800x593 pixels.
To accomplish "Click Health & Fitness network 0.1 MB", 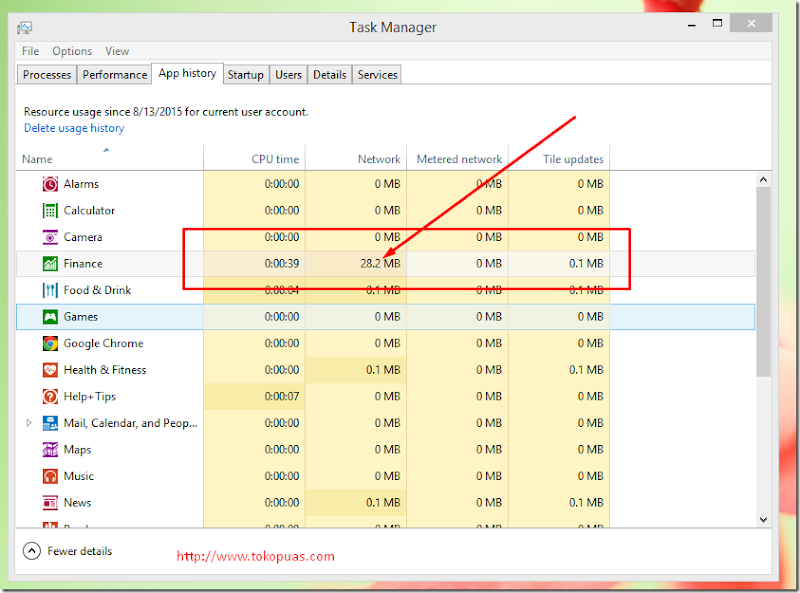I will point(383,369).
